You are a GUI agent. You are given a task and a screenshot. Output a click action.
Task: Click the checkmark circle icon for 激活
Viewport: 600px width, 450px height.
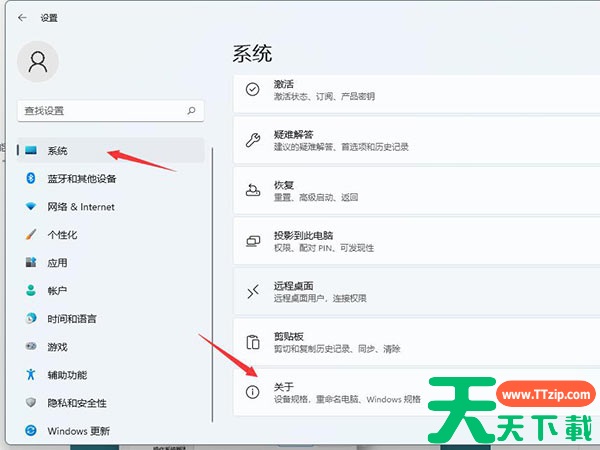(253, 89)
